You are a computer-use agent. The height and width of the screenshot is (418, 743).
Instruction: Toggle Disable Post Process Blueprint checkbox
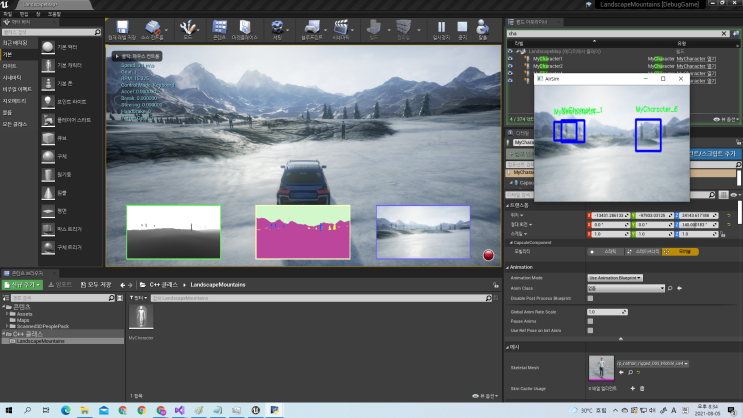point(590,299)
